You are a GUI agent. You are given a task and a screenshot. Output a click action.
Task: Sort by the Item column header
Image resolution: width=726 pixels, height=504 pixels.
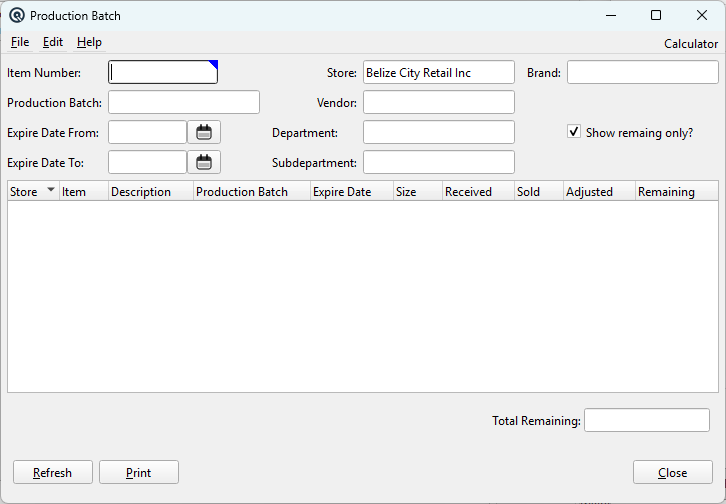pyautogui.click(x=84, y=192)
